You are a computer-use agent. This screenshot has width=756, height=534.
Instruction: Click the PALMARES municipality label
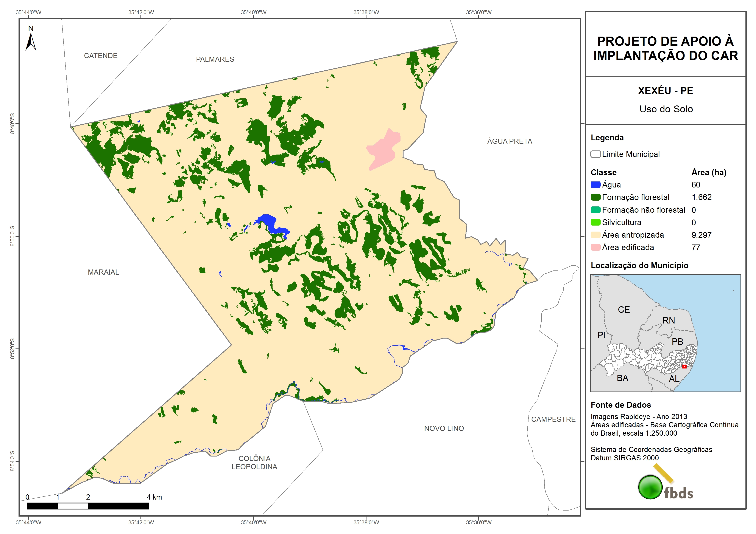click(215, 59)
